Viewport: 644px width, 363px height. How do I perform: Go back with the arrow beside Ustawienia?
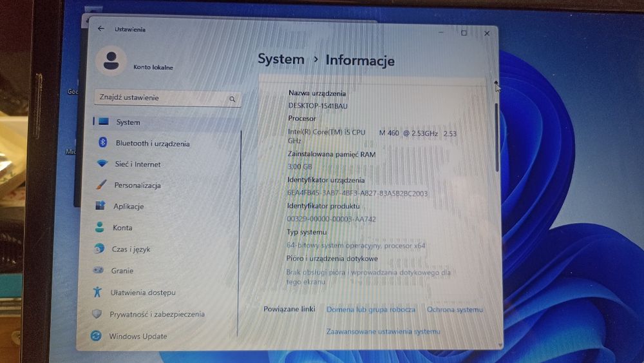[x=100, y=28]
